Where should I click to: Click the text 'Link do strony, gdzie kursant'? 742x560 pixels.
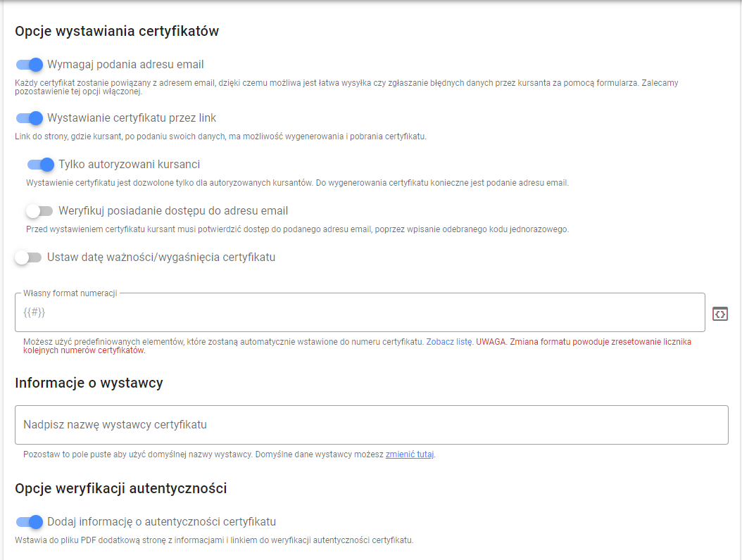click(x=220, y=136)
